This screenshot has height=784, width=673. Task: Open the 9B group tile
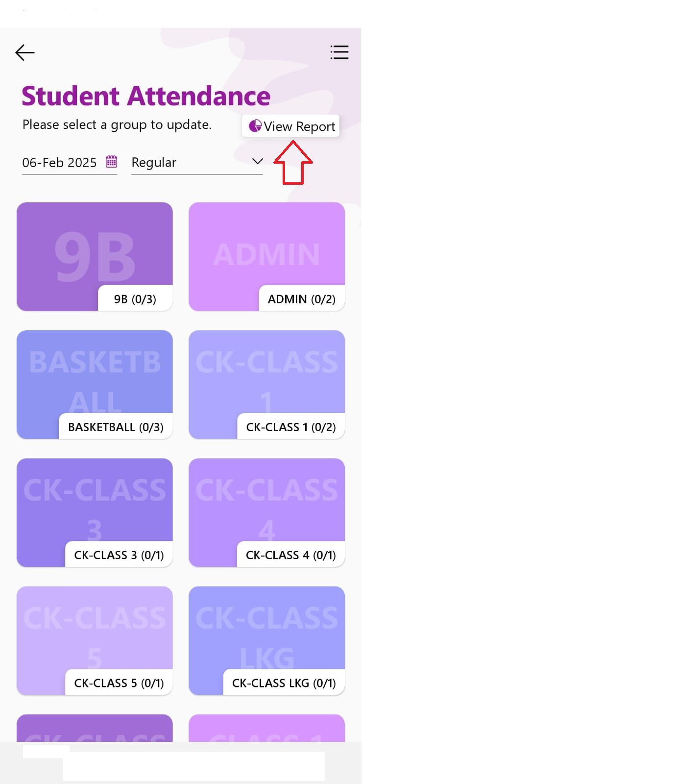[x=95, y=257]
